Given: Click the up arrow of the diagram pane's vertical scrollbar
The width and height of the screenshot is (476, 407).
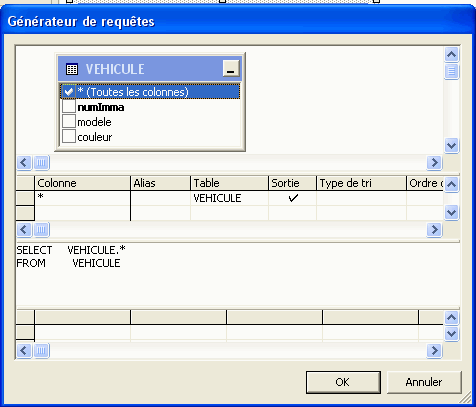Looking at the screenshot, I should click(x=451, y=54).
